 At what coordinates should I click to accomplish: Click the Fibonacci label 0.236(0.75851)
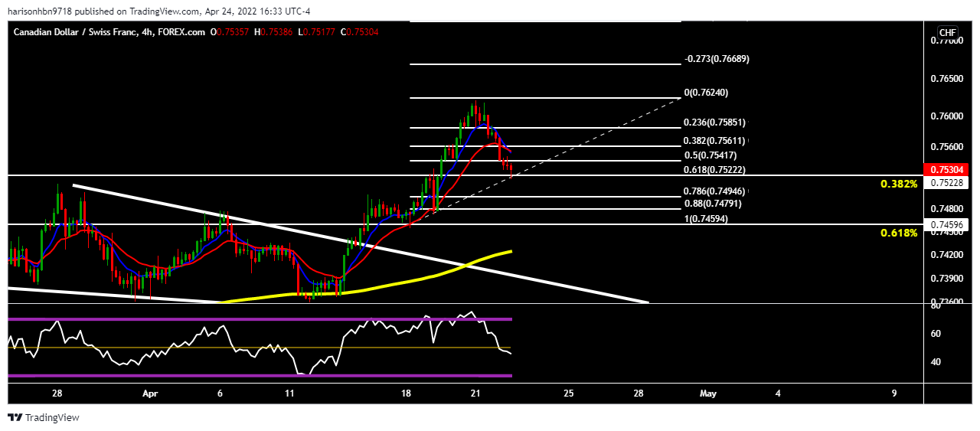[x=714, y=122]
